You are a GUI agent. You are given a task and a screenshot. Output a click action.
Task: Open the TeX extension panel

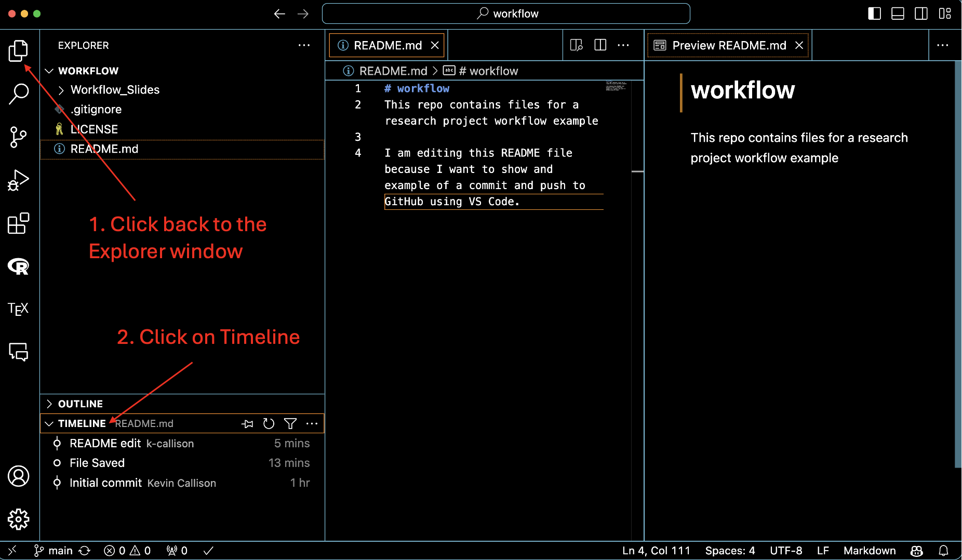[x=19, y=309]
